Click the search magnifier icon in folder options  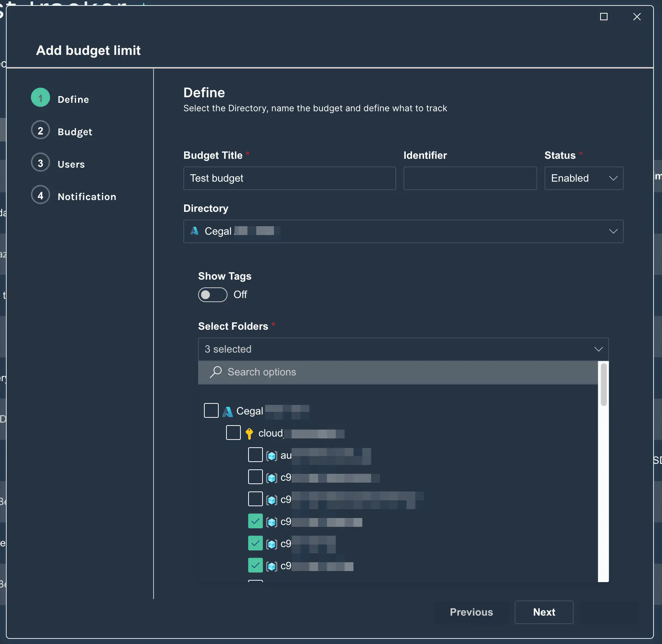pos(216,372)
